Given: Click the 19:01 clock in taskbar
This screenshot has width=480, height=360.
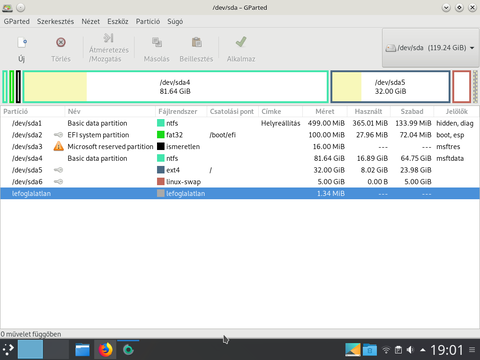Looking at the screenshot, I should tap(447, 350).
